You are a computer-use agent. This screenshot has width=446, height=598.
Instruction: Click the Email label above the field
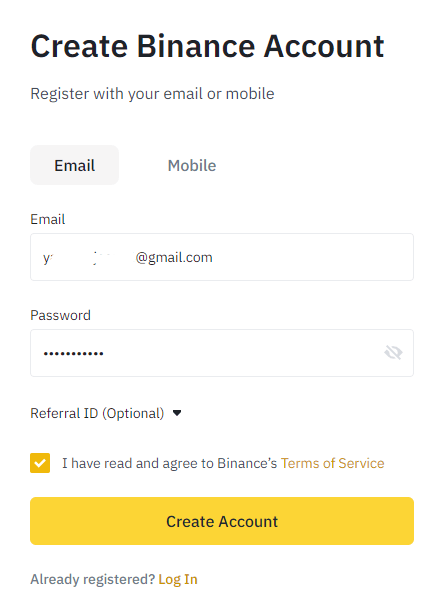(48, 219)
